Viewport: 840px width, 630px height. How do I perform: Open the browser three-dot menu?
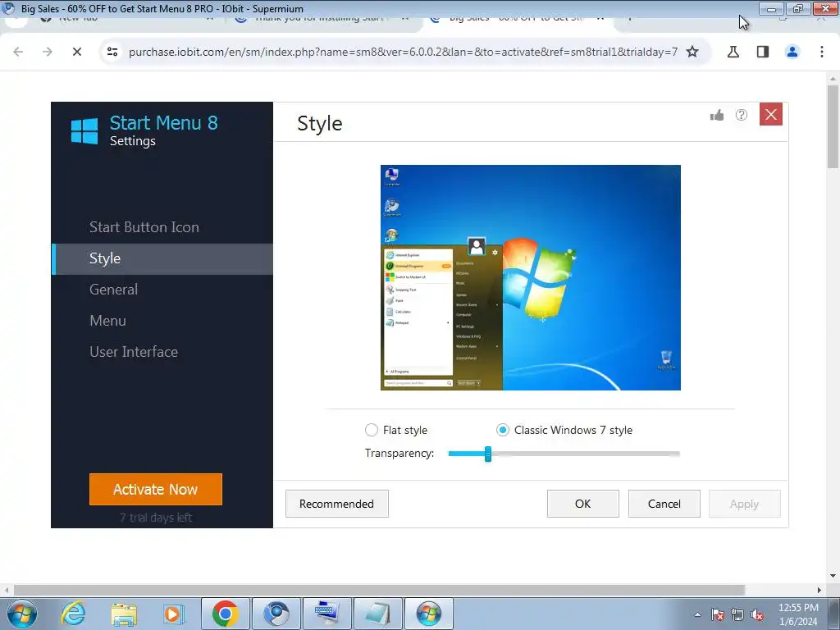822,52
